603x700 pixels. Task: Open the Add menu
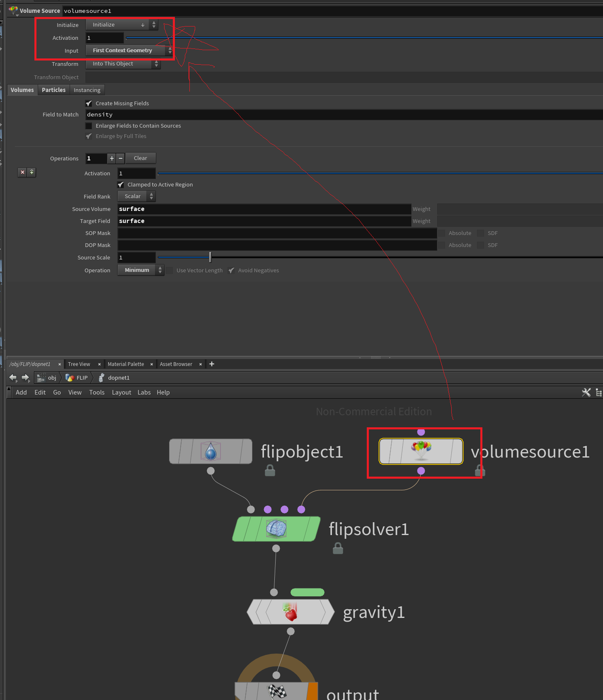pyautogui.click(x=21, y=392)
